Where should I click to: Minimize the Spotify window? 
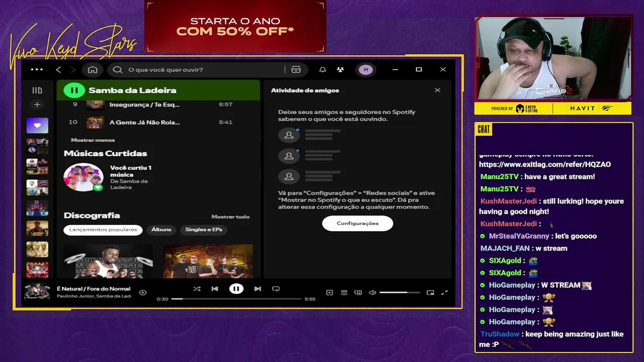coord(395,69)
